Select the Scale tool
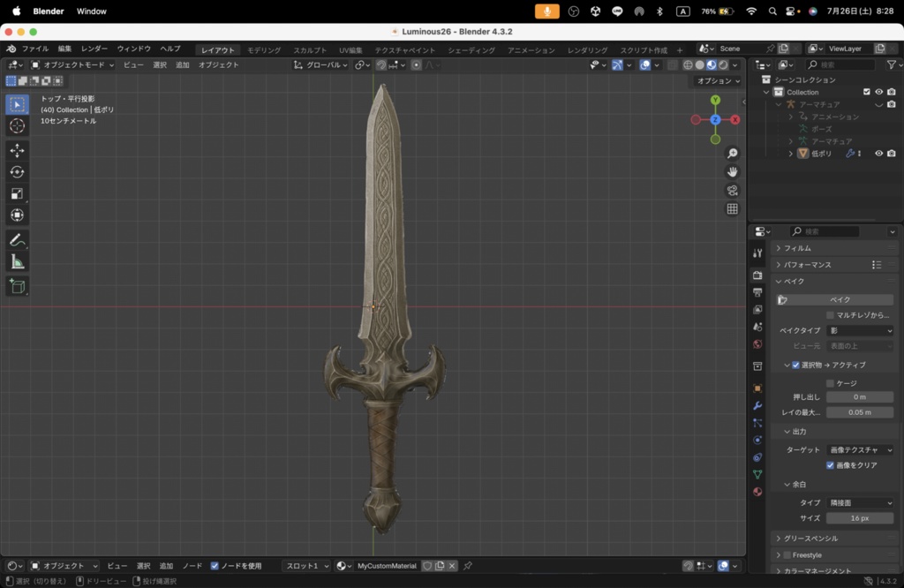The image size is (904, 588). [18, 193]
